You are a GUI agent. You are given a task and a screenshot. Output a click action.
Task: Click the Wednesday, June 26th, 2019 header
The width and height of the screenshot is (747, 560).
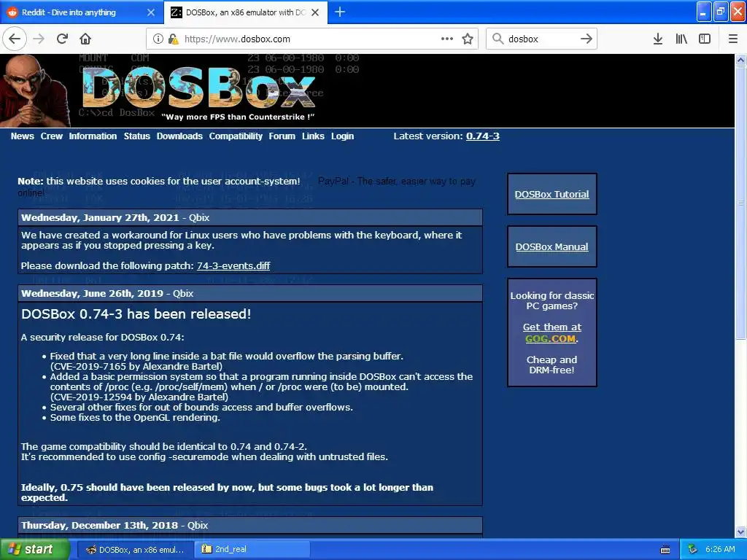click(x=250, y=293)
